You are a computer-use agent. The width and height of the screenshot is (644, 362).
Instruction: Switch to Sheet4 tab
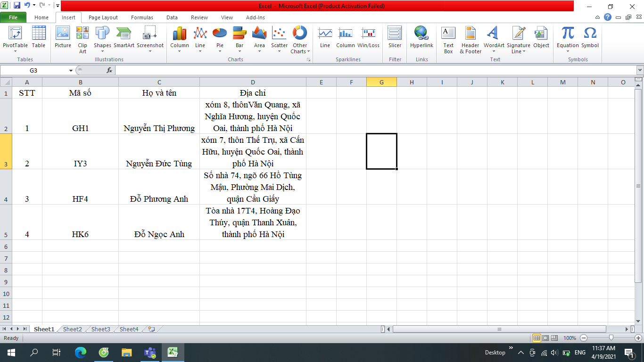(129, 329)
